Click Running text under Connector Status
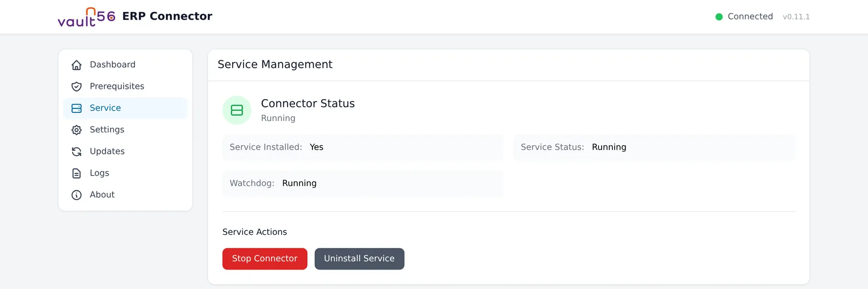This screenshot has height=289, width=868. [x=278, y=118]
